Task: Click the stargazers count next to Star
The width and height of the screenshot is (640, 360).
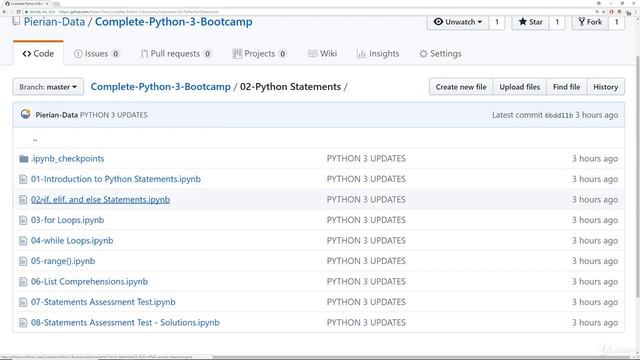Action: pos(557,22)
